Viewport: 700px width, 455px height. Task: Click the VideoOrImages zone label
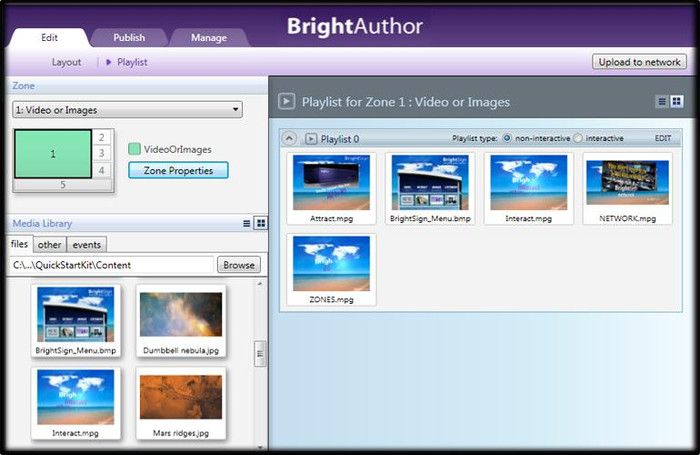coord(178,150)
